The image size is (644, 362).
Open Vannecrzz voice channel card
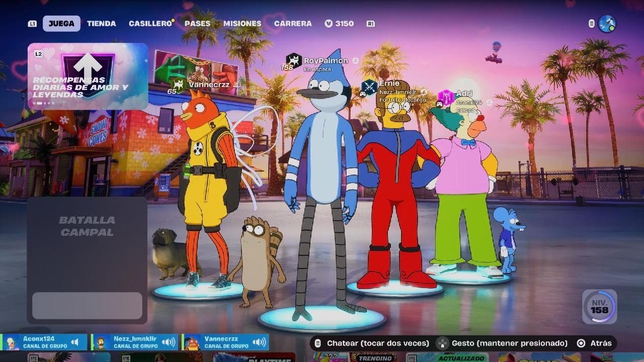pos(225,342)
